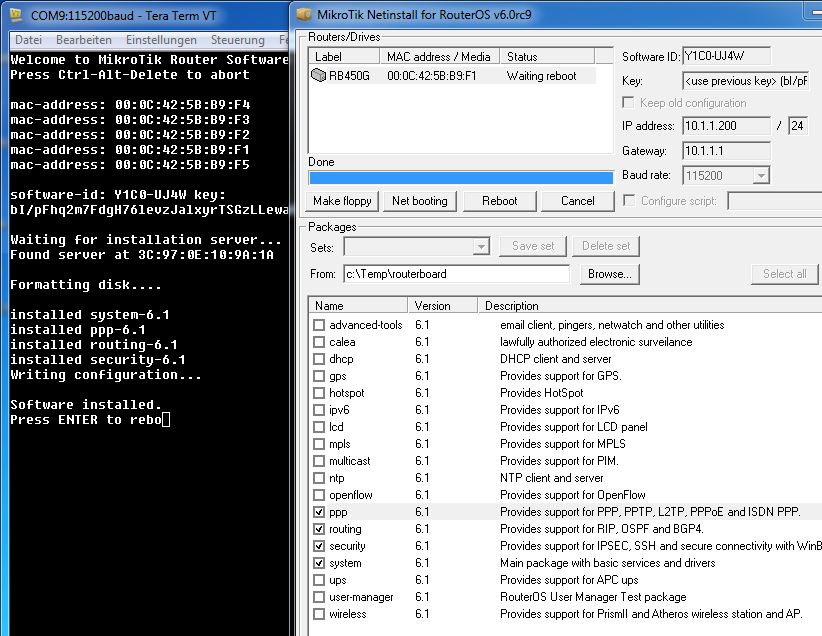The height and width of the screenshot is (636, 822).
Task: Sort packages by Name column header
Action: 359,306
